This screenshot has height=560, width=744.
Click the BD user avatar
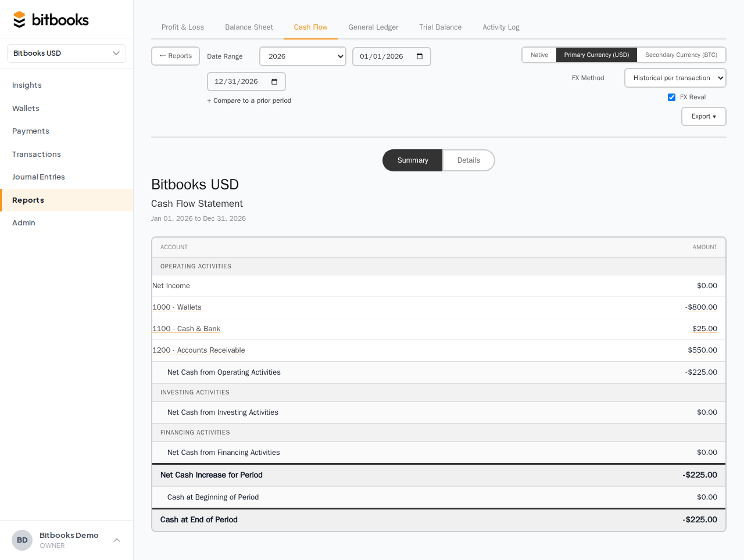click(x=22, y=540)
